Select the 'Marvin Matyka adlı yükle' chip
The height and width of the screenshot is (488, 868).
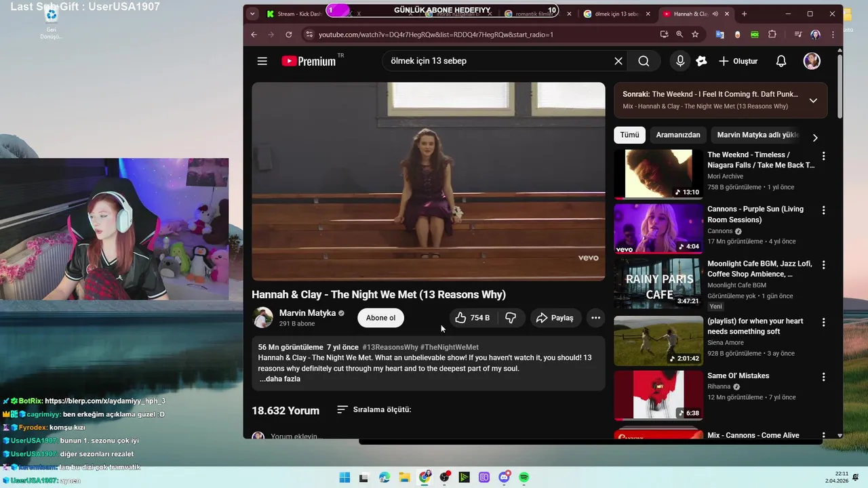(x=758, y=135)
